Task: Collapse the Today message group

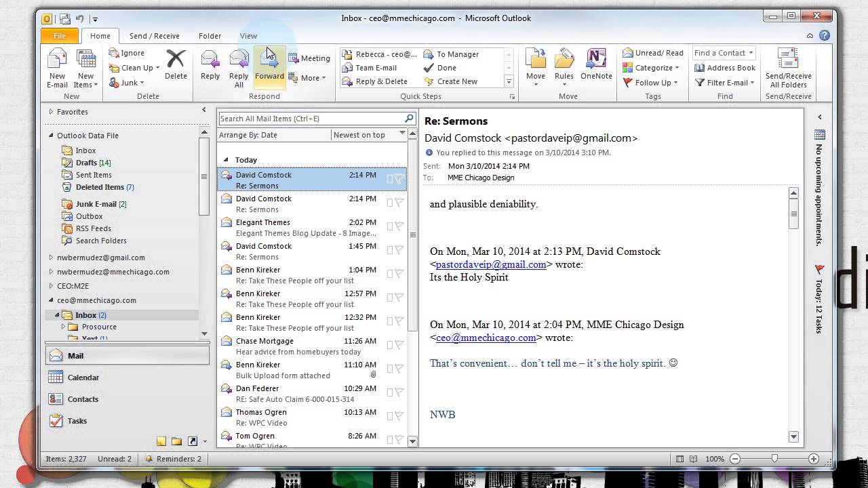Action: click(x=226, y=160)
